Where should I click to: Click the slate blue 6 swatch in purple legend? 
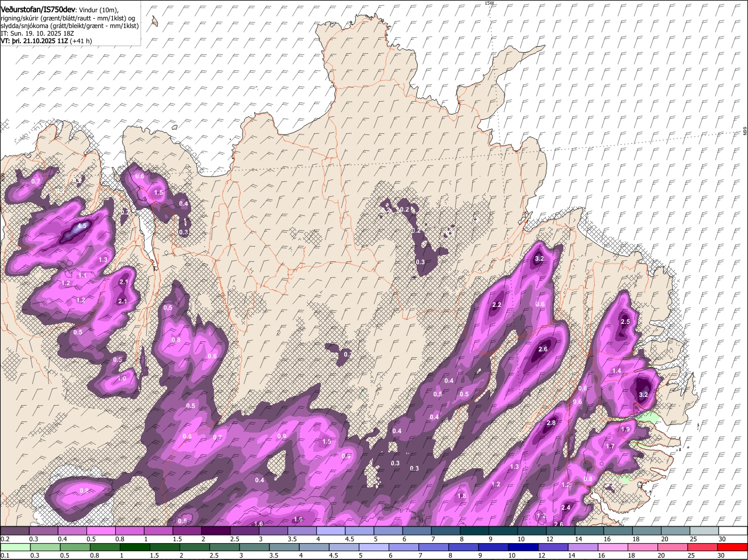417,531
